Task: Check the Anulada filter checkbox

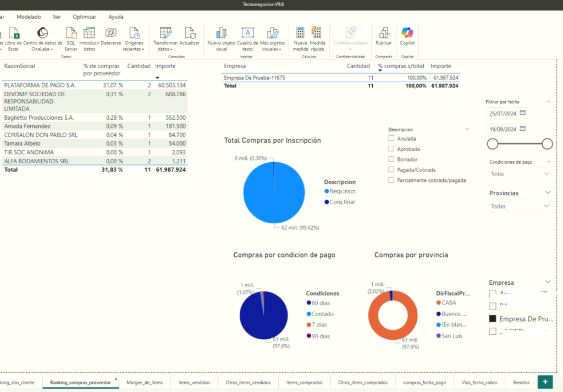Action: (391, 139)
